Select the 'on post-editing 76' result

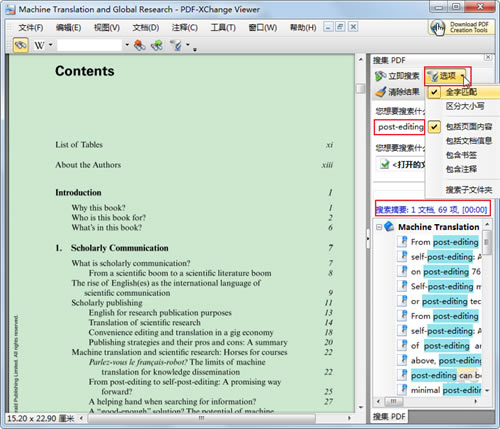[x=446, y=272]
